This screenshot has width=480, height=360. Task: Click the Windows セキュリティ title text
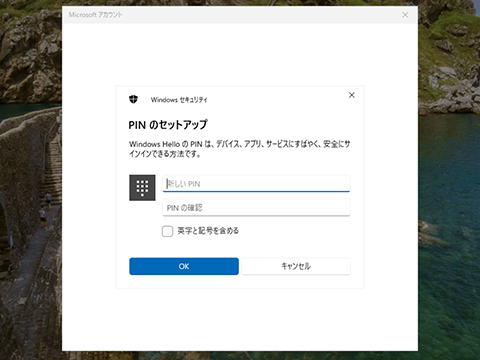(x=179, y=100)
